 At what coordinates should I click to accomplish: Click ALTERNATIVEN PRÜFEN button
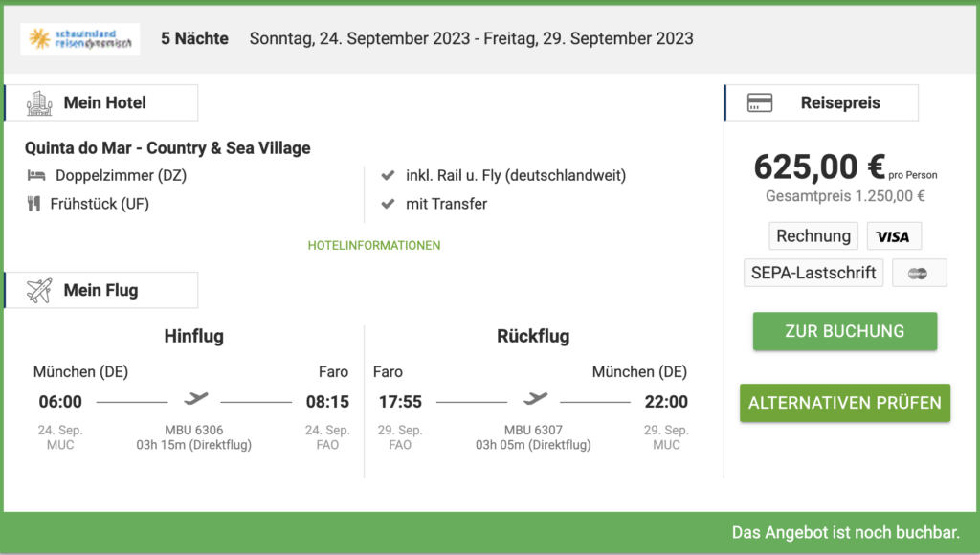845,403
